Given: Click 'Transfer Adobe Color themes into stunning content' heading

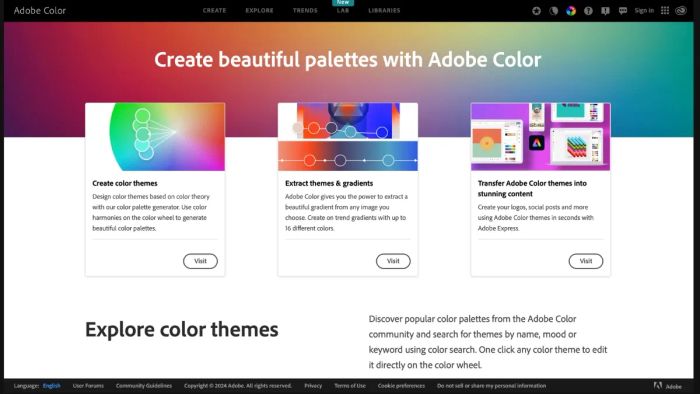Looking at the screenshot, I should 532,189.
